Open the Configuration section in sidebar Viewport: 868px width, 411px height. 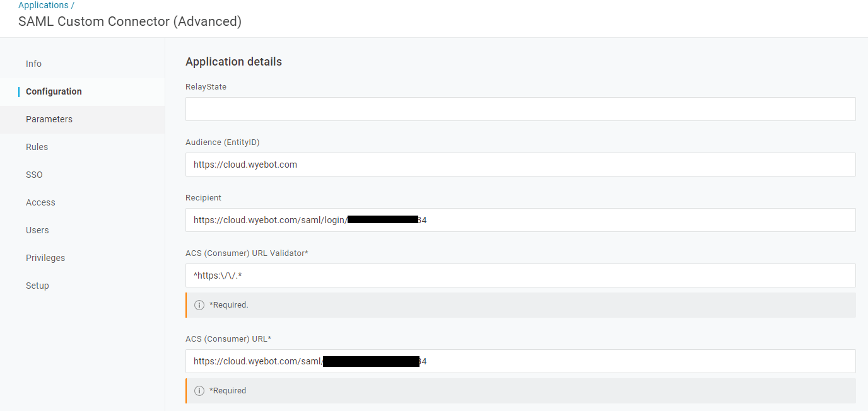(53, 91)
